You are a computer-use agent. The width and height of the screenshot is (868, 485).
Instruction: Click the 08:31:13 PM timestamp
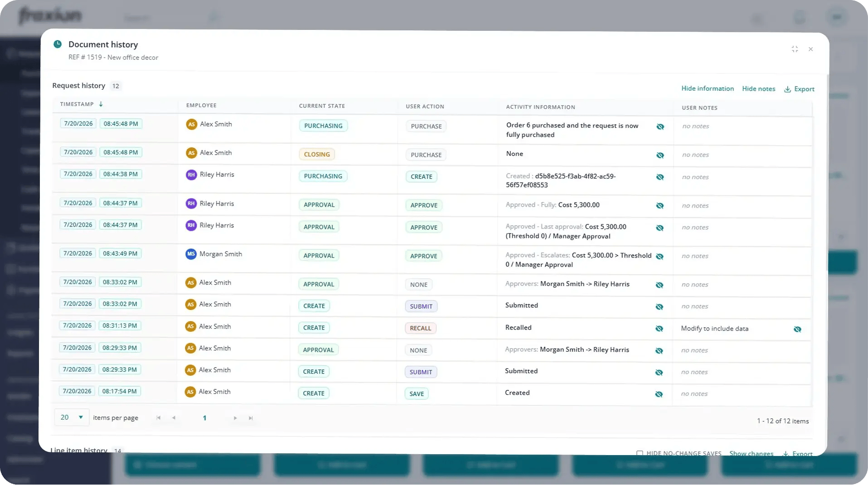[120, 325]
